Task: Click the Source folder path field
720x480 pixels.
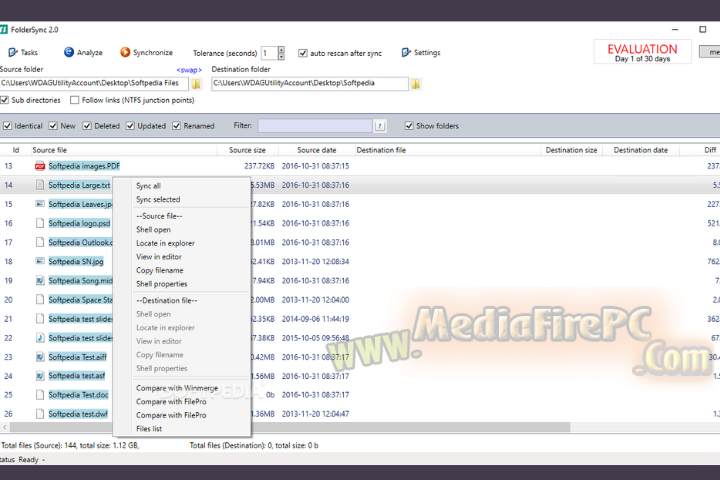Action: 94,83
